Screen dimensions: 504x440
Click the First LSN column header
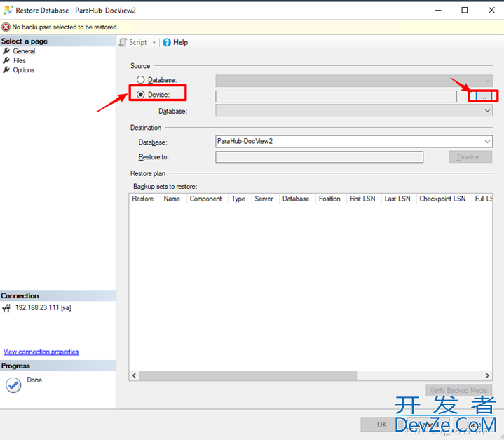pos(362,199)
